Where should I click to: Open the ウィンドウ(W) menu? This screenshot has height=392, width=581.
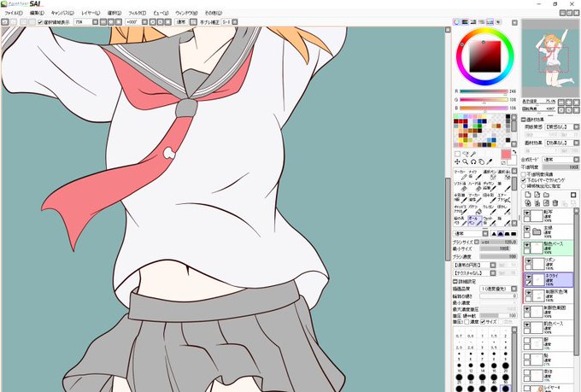(x=186, y=13)
